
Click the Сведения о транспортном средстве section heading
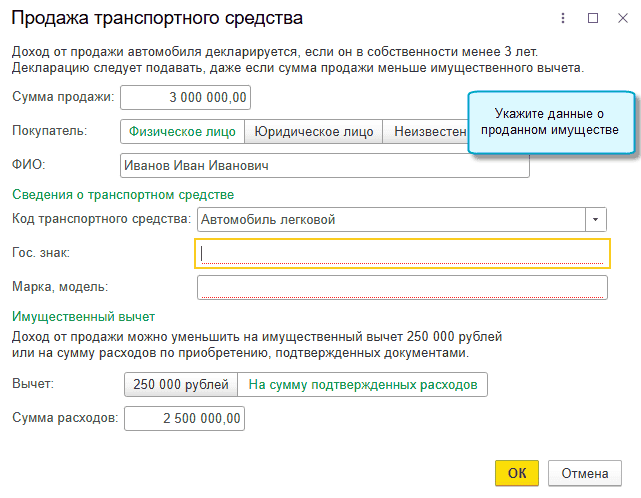123,194
